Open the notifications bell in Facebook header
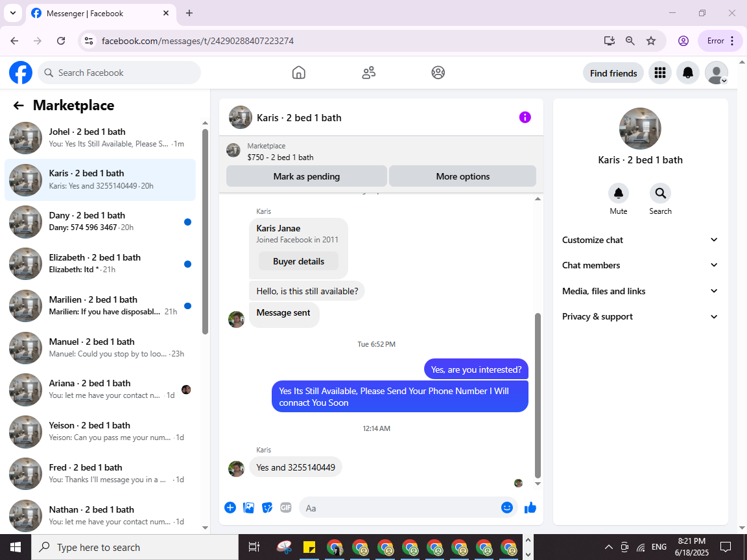Image resolution: width=747 pixels, height=560 pixels. [688, 73]
